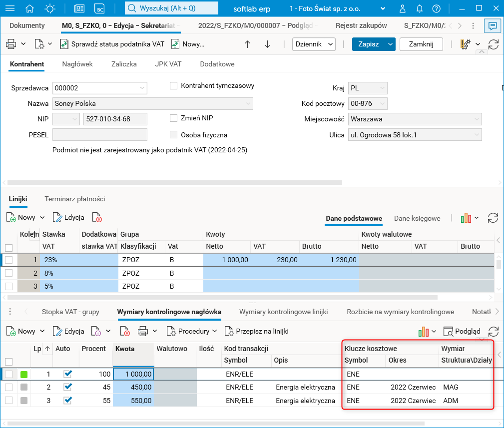Expand the Zapisz button arrow
Image resolution: width=504 pixels, height=428 pixels.
point(390,44)
